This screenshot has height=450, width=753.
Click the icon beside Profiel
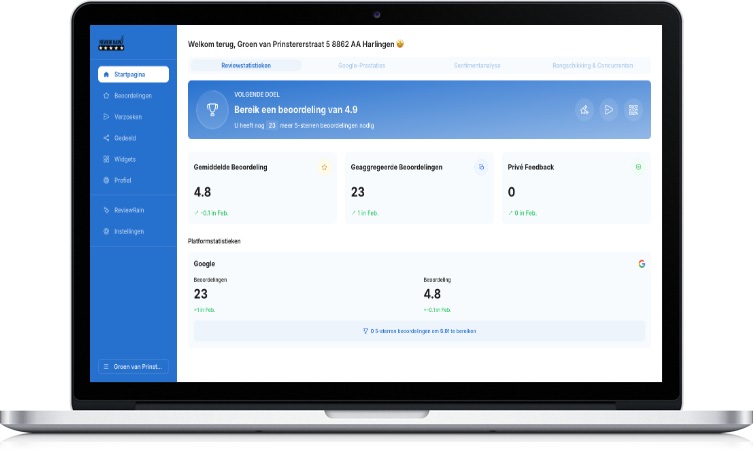click(106, 180)
